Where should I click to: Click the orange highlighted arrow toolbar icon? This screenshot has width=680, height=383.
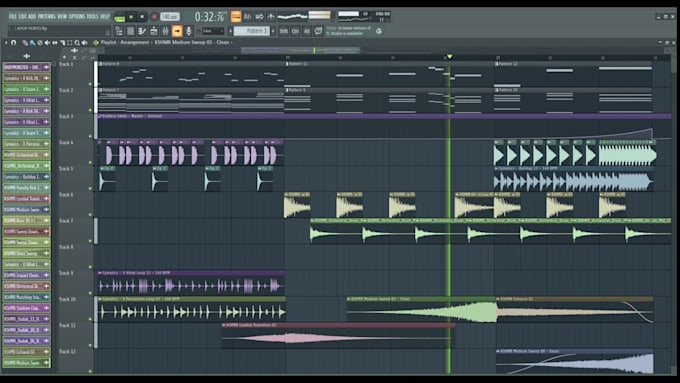pos(177,31)
